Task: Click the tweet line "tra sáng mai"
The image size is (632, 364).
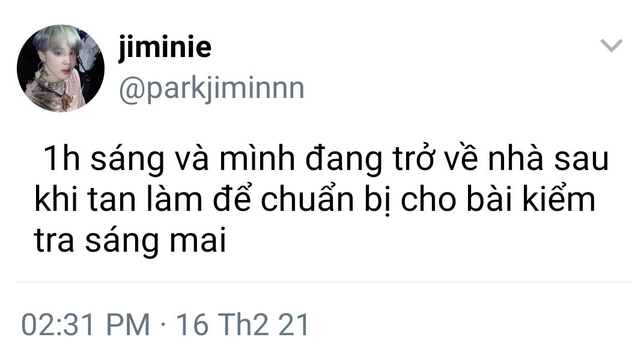Action: click(130, 241)
